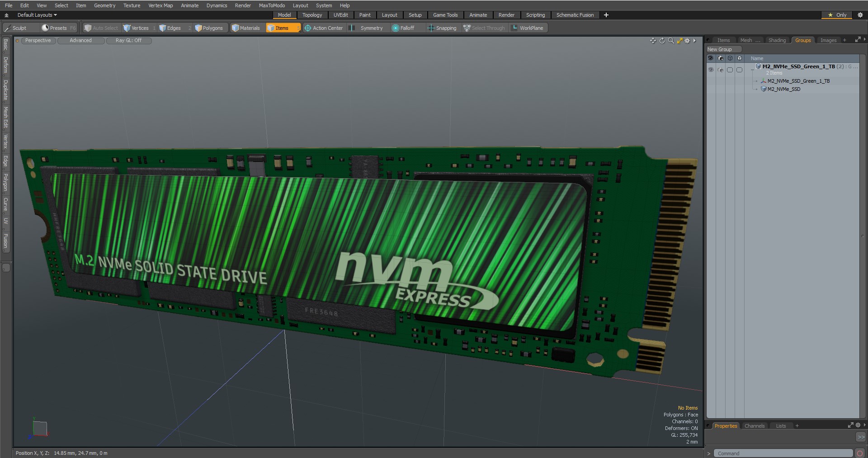Open Perspective view type dropdown

pyautogui.click(x=38, y=40)
